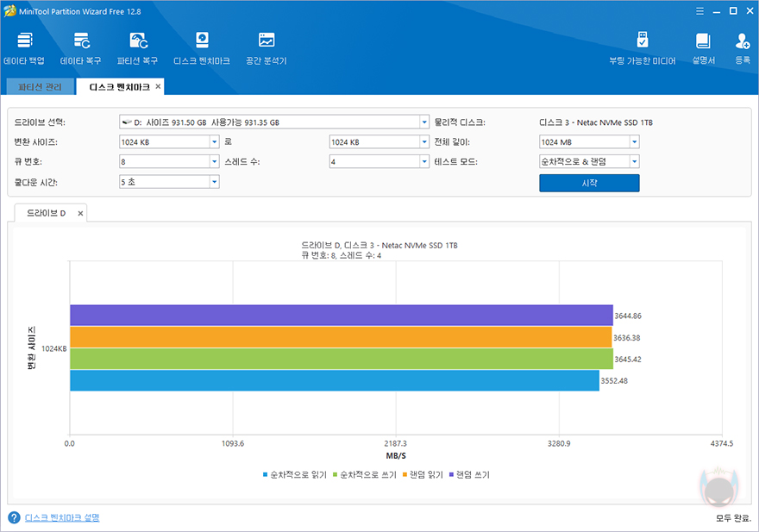Click the 3280.9 axis tick label
The height and width of the screenshot is (532, 759).
click(559, 443)
